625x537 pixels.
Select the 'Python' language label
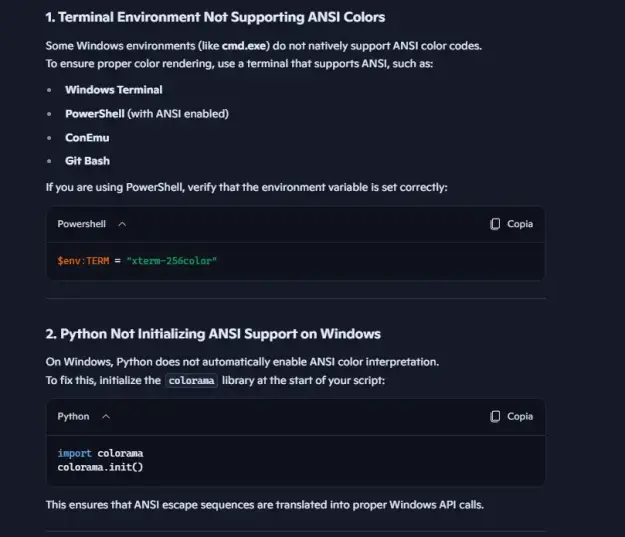73,417
